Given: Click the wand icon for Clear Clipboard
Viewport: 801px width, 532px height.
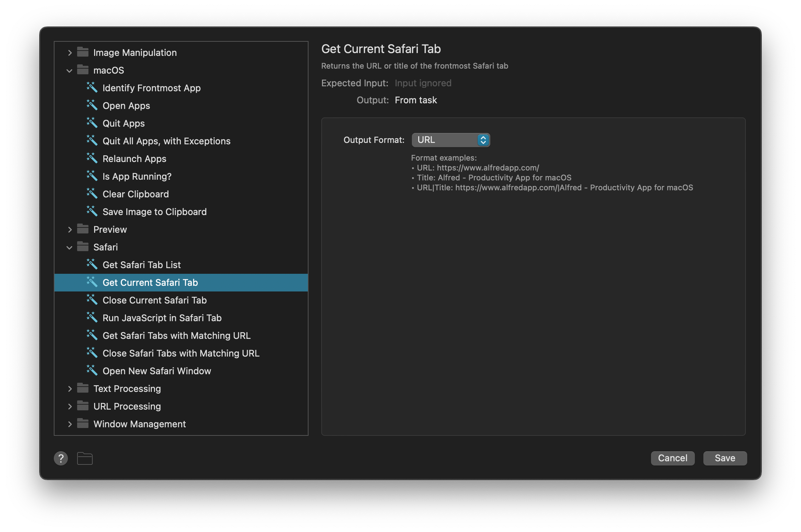Looking at the screenshot, I should [92, 194].
